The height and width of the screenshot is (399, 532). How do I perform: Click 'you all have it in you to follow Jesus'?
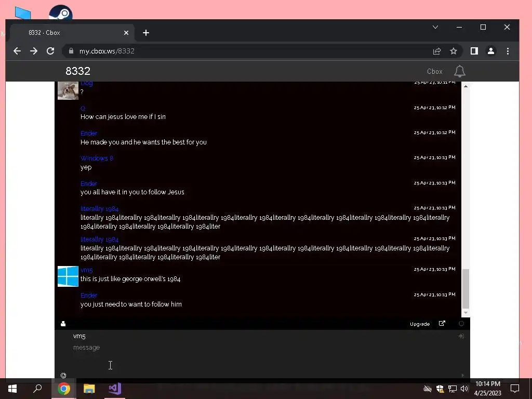(132, 192)
